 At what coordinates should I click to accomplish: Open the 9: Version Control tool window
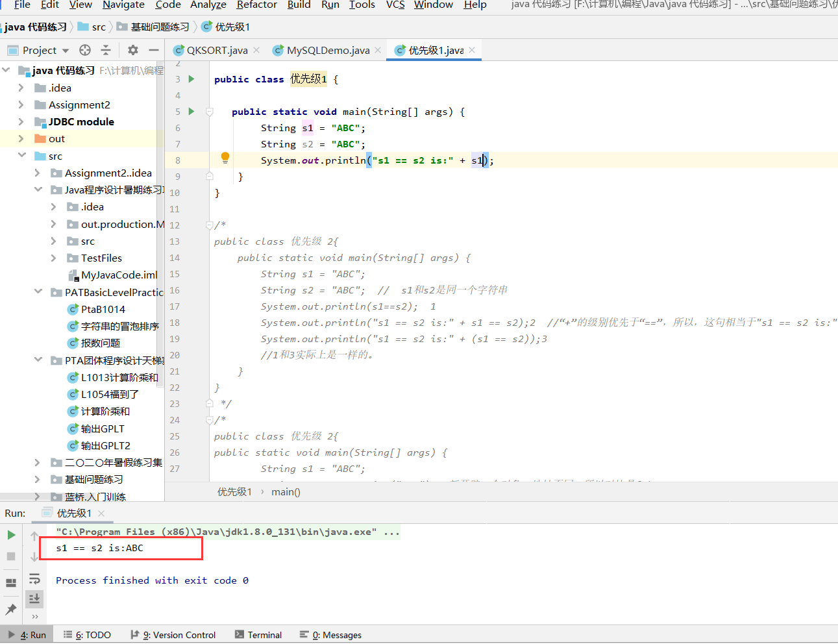click(173, 635)
